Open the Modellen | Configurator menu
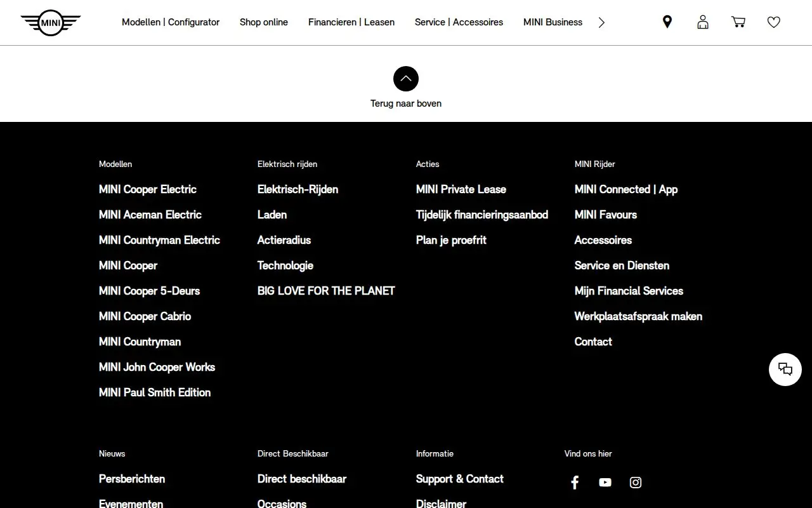Viewport: 812px width, 508px height. click(x=171, y=22)
